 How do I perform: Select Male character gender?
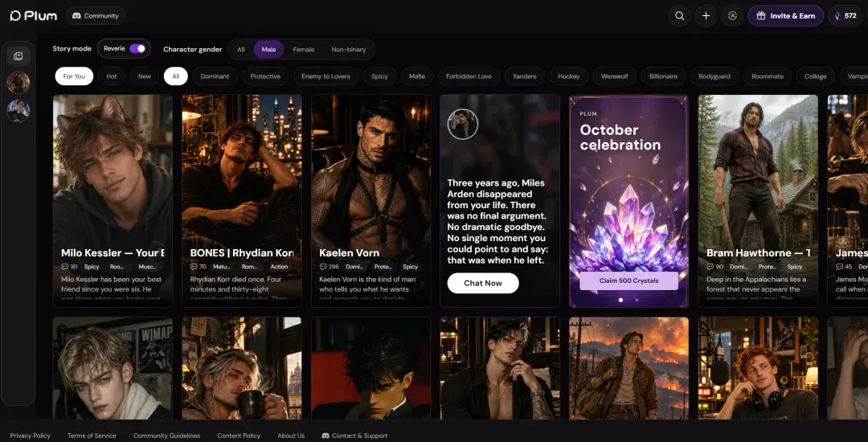point(268,49)
